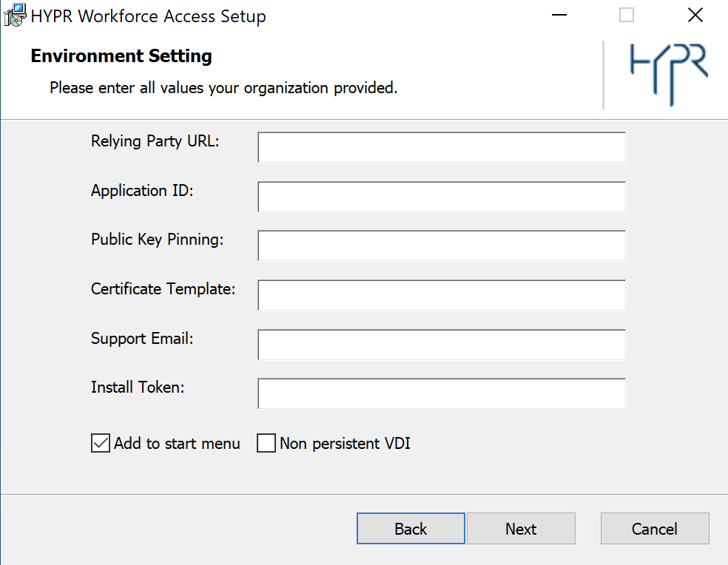Click the window title 'HYPR Workforce Access Setup'
The height and width of the screenshot is (565, 728).
[x=148, y=16]
